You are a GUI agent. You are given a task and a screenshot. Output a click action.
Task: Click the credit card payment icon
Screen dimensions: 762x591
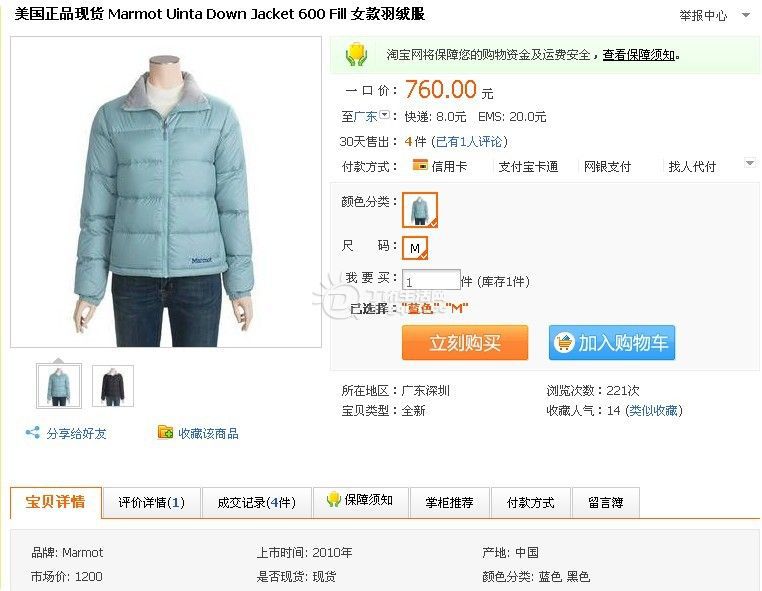click(x=420, y=165)
